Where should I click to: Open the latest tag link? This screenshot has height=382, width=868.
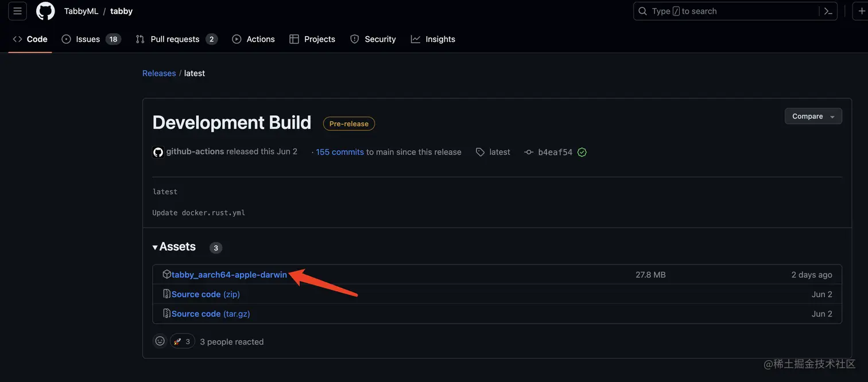pos(493,152)
